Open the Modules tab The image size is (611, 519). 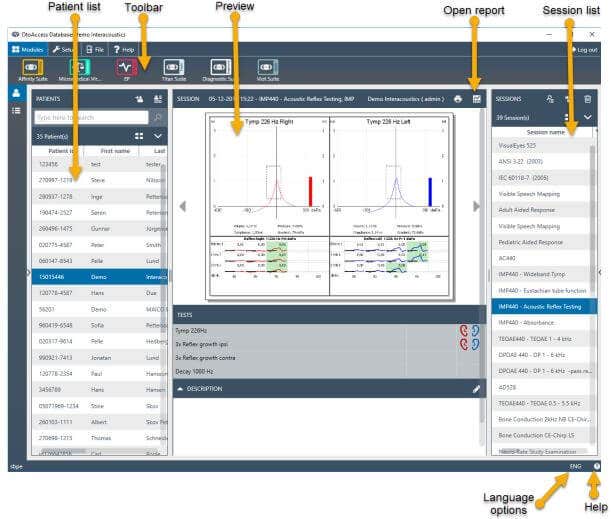click(28, 50)
